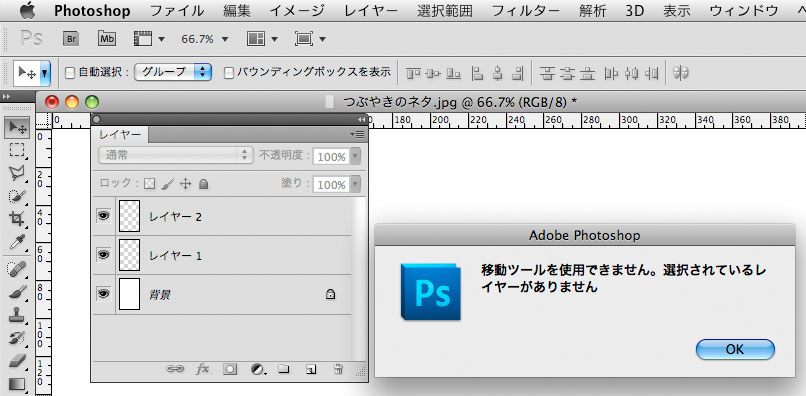
Task: Open グループ auto-select dropdown
Action: pos(173,73)
